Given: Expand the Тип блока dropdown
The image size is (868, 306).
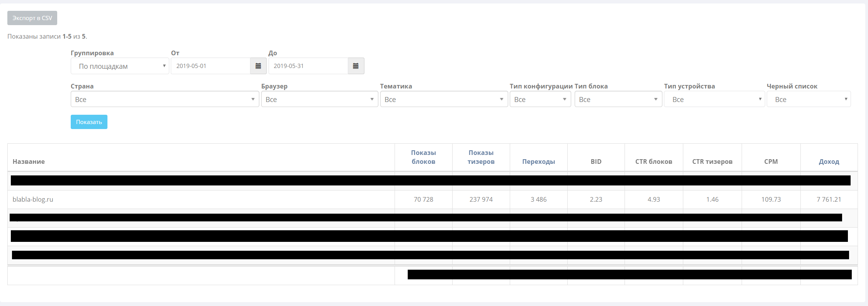Looking at the screenshot, I should [x=618, y=99].
